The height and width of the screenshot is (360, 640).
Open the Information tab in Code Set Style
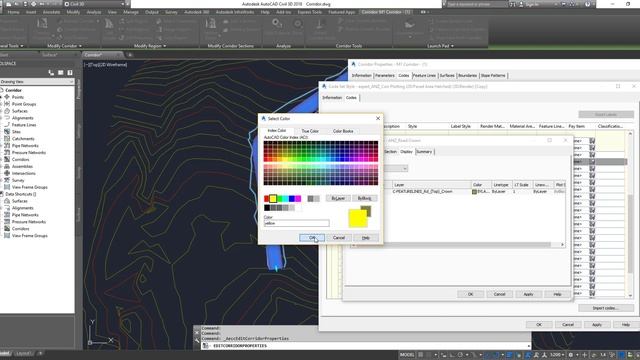pyautogui.click(x=332, y=98)
